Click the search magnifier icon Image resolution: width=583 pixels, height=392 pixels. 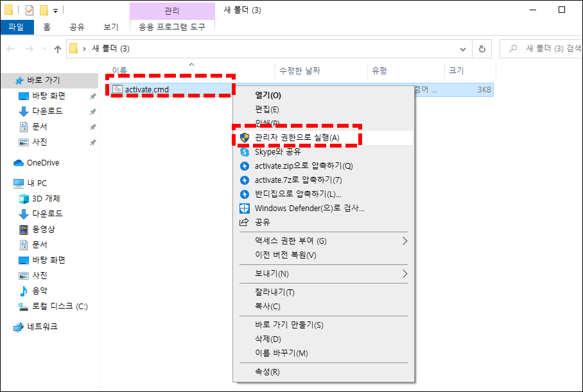pyautogui.click(x=513, y=48)
